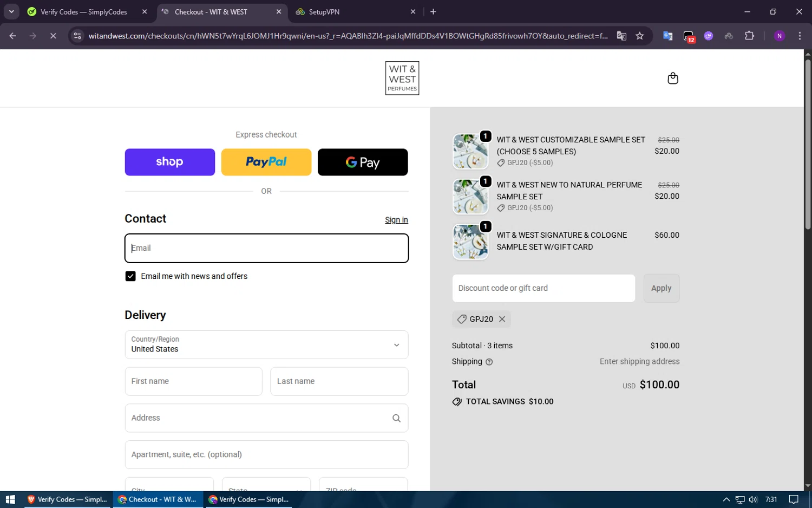Switch to Brave Verify Codes taskbar window
This screenshot has height=508, width=812.
point(68,499)
